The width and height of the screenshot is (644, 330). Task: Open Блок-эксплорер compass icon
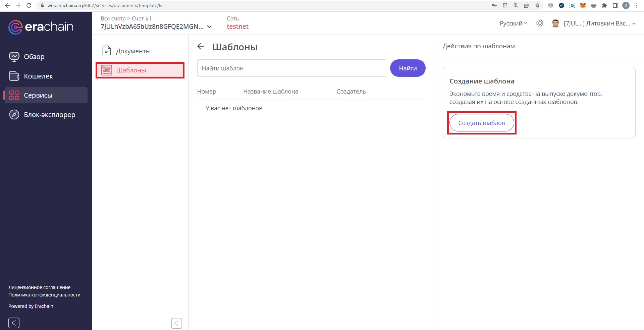coord(14,115)
